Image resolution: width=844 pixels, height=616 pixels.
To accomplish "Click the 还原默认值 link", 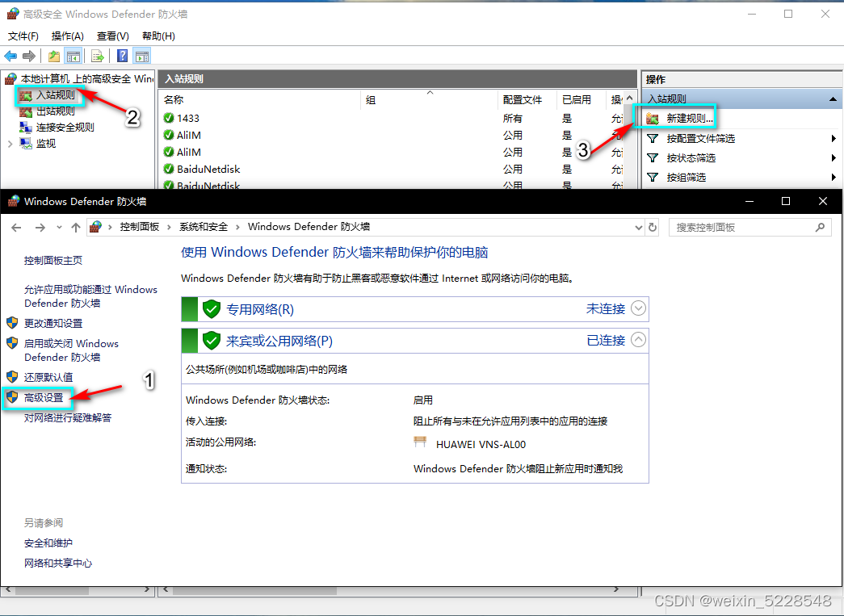I will (x=48, y=377).
